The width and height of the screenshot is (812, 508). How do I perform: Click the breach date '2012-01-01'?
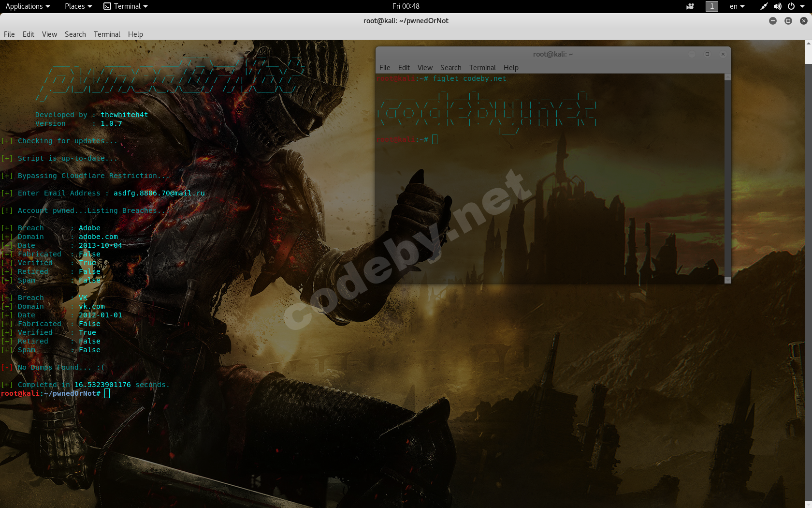coord(101,315)
